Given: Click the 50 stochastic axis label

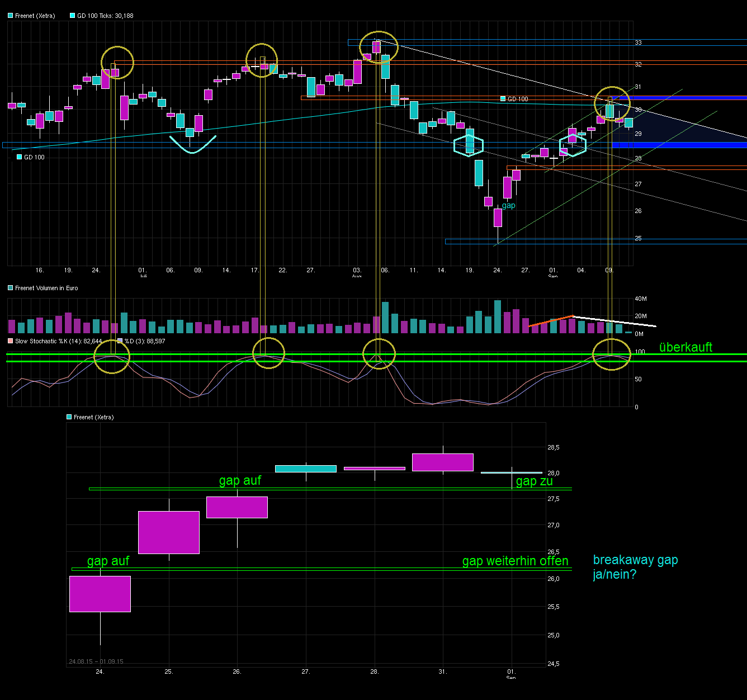Looking at the screenshot, I should 638,379.
